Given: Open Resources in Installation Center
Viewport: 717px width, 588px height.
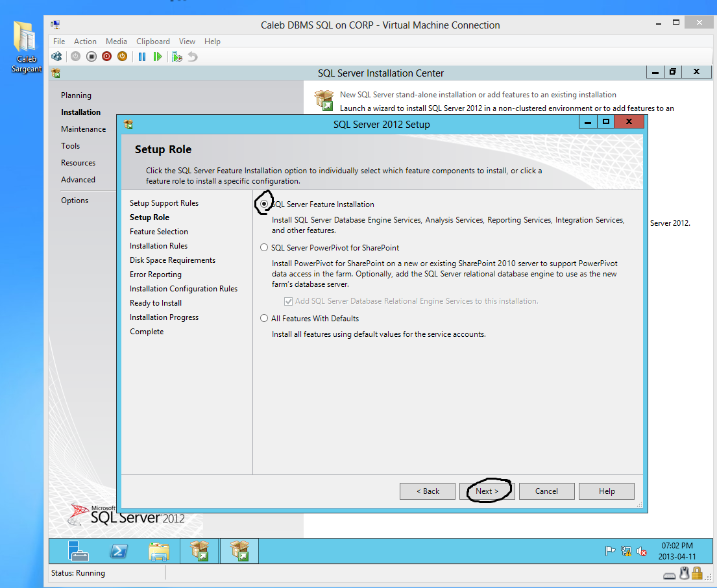Looking at the screenshot, I should tap(79, 163).
